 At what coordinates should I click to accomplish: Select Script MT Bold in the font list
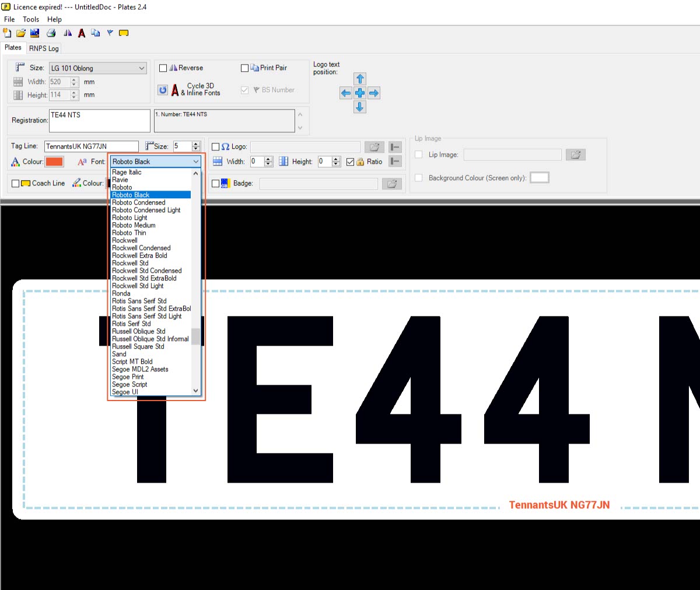(150, 361)
